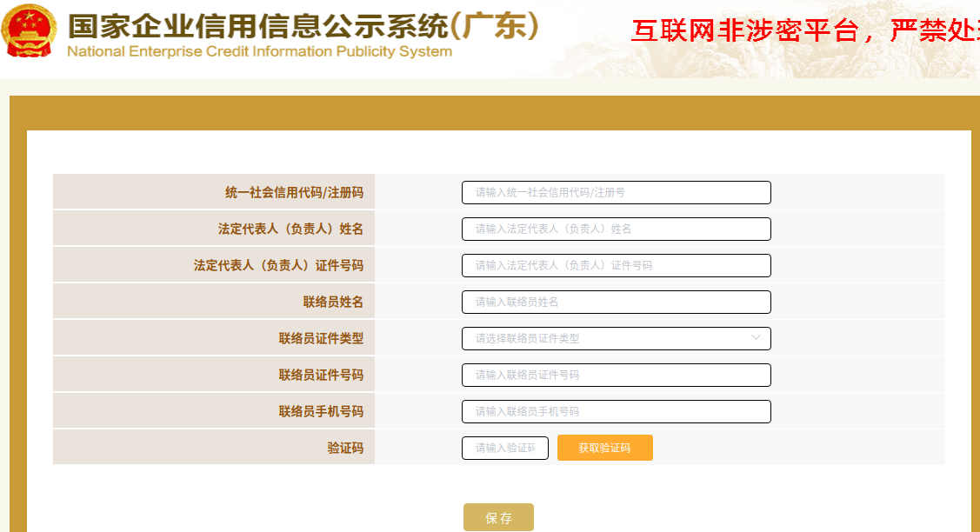This screenshot has height=532, width=980.
Task: Click into the 联络员姓名 text field
Action: (x=616, y=303)
